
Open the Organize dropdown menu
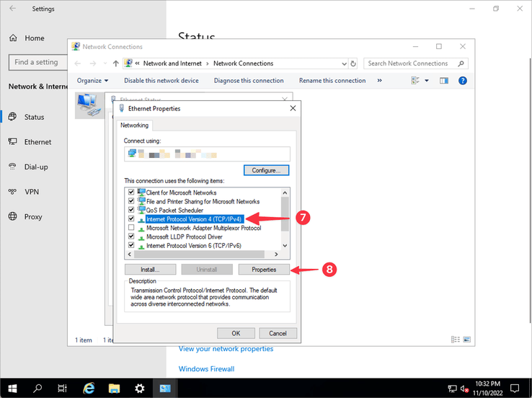92,81
